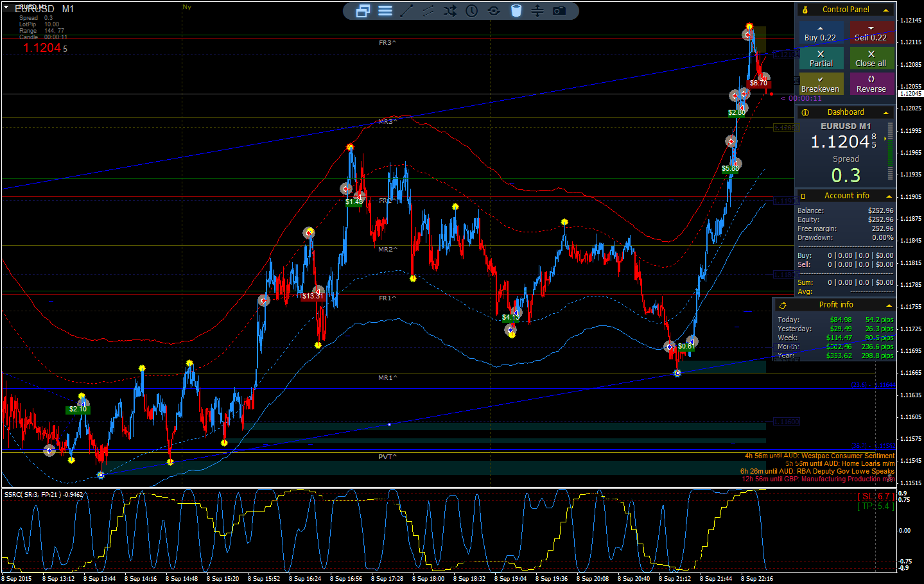Click the 0.3 spread value in Dashboard
The height and width of the screenshot is (584, 924).
pos(846,175)
